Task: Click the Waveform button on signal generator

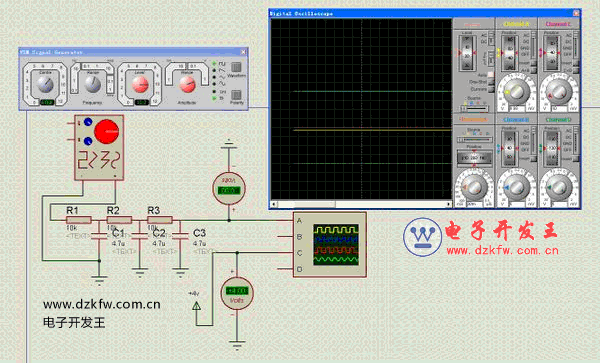Action: pyautogui.click(x=236, y=67)
